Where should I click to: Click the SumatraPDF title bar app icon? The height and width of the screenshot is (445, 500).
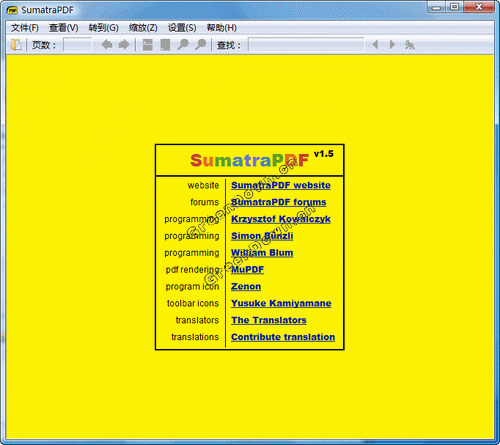coord(12,10)
